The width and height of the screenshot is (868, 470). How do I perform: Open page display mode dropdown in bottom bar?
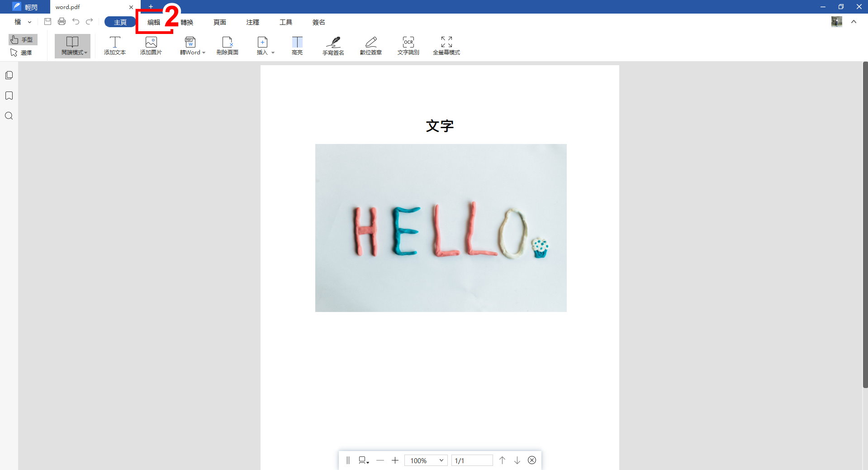(364, 460)
